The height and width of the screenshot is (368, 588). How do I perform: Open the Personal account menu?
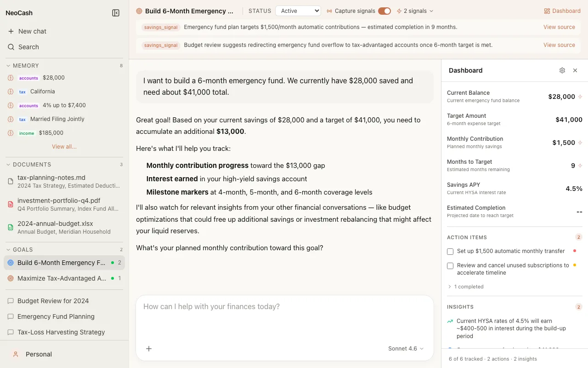point(64,354)
